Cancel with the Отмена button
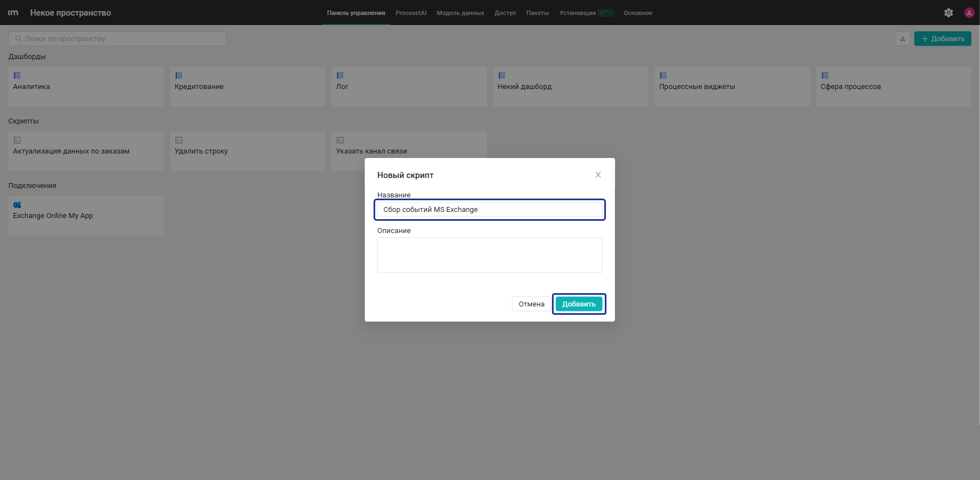Viewport: 980px width, 480px height. pos(531,304)
